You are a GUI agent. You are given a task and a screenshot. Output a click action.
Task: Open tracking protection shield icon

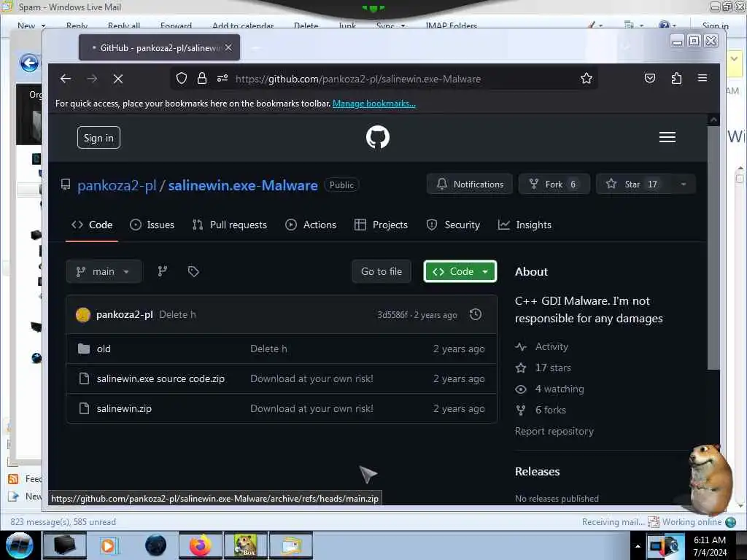click(181, 78)
